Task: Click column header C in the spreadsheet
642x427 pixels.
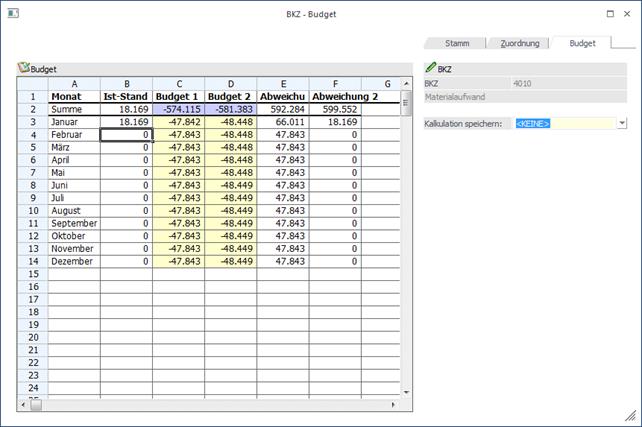Action: pyautogui.click(x=179, y=83)
